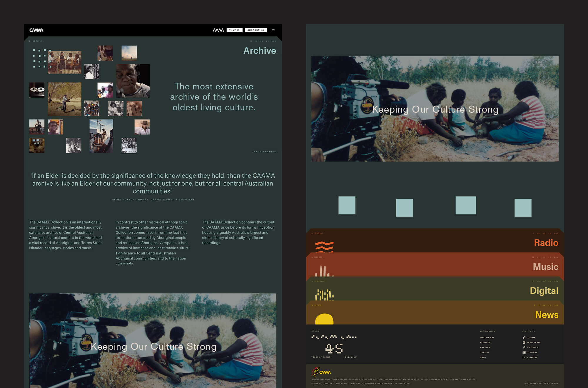The width and height of the screenshot is (588, 388).
Task: Open the man walking among trees thumbnail
Action: (x=64, y=99)
